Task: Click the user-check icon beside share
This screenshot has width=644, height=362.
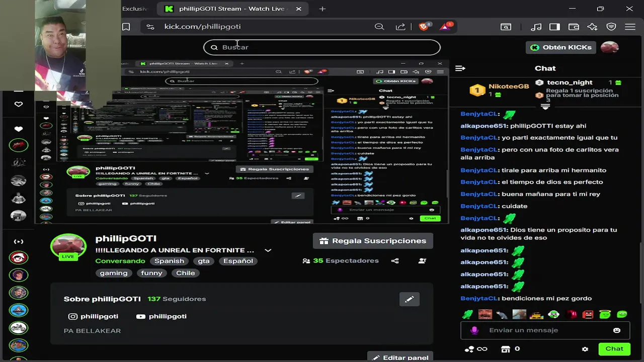Action: [422, 261]
